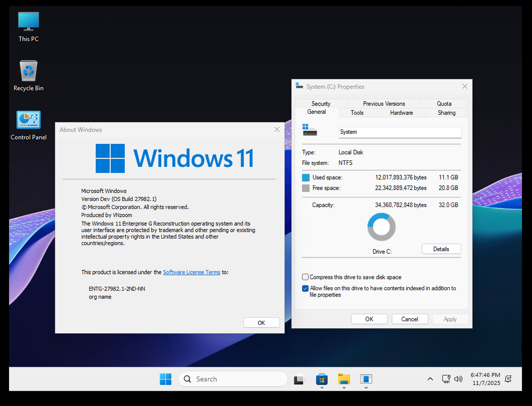Viewport: 532px width, 406px height.
Task: Switch to the Tools tab
Action: click(x=357, y=113)
